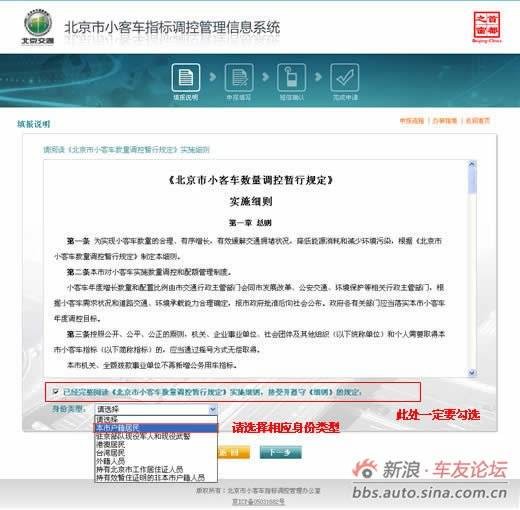The image size is (520, 510).
Task: Select 本市户籍居民 from the dropdown list
Action: [156, 428]
